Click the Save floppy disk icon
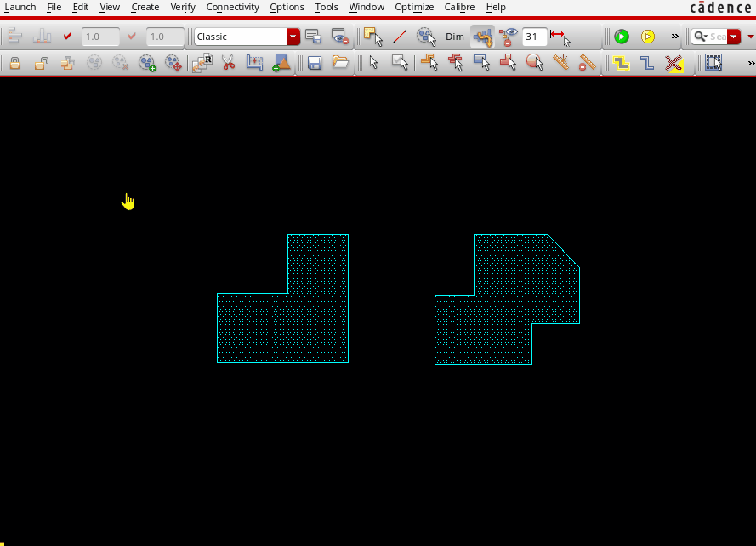 click(x=315, y=63)
